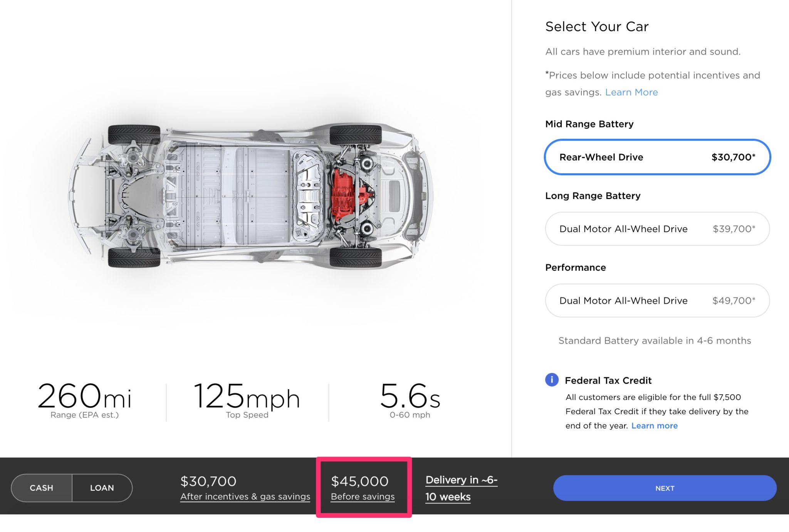Switch payment mode to Loan
789x532 pixels.
click(102, 488)
